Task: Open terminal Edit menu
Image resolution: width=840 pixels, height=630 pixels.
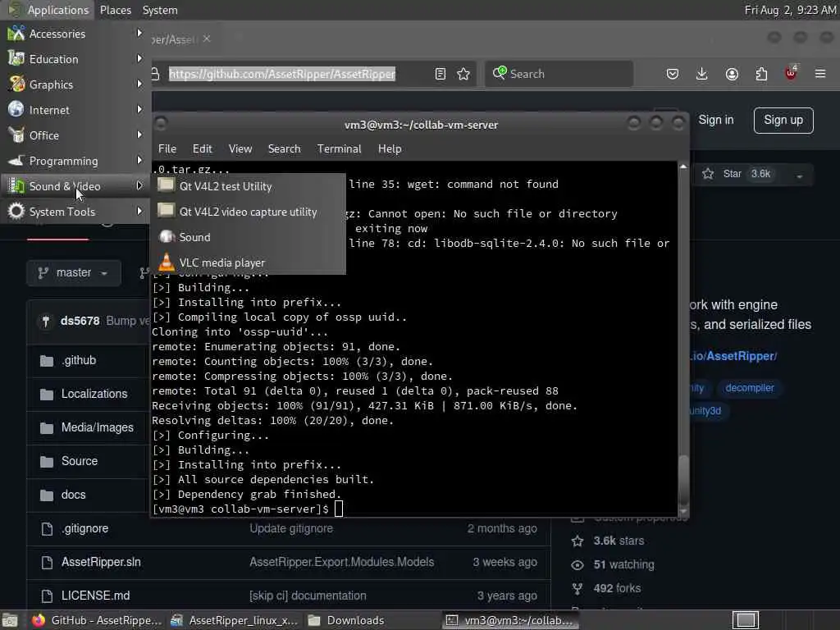Action: 202,149
